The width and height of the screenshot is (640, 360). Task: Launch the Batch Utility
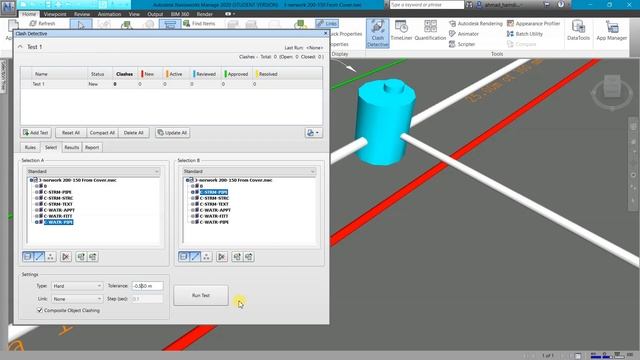click(525, 34)
